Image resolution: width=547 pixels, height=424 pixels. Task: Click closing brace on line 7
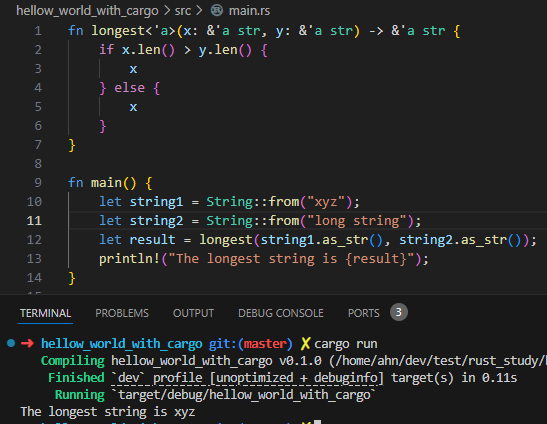[x=72, y=145]
